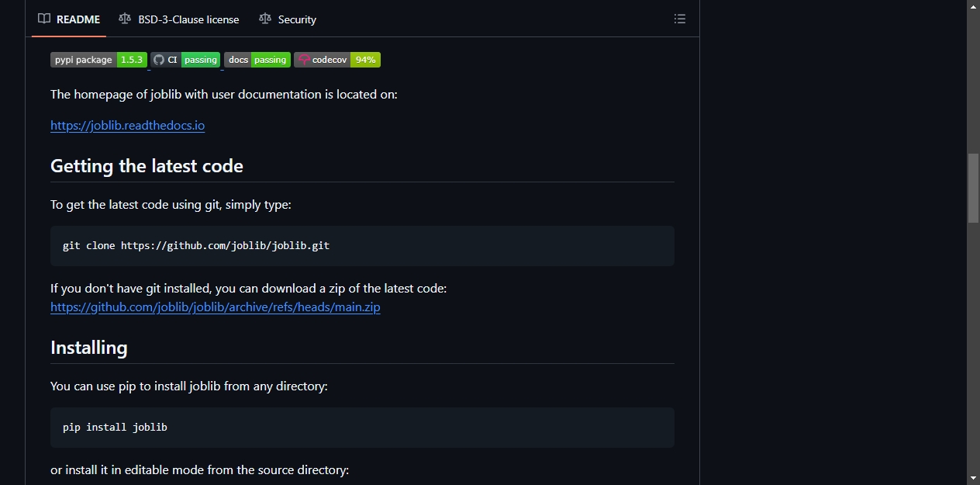The height and width of the screenshot is (485, 980).
Task: Click the codecov 94% badge
Action: 337,60
